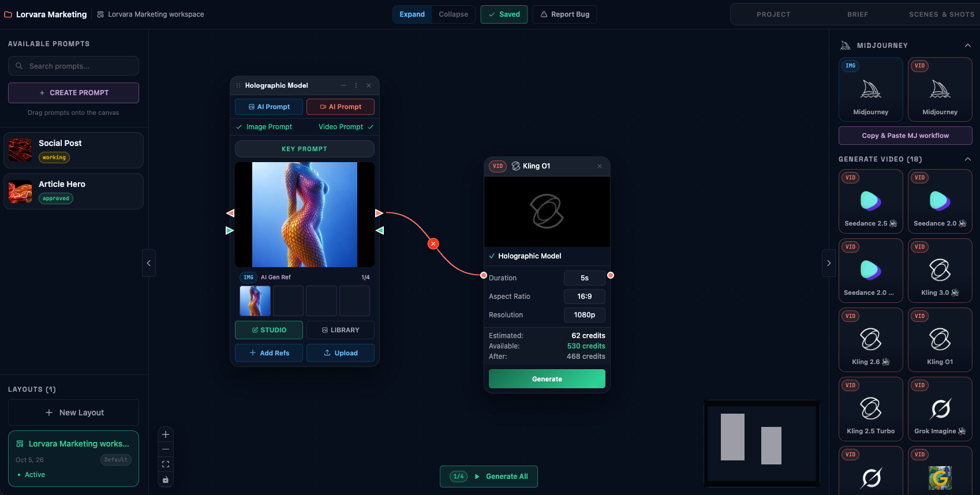Image resolution: width=980 pixels, height=495 pixels.
Task: Select the Kling 2.6 video model
Action: (x=870, y=339)
